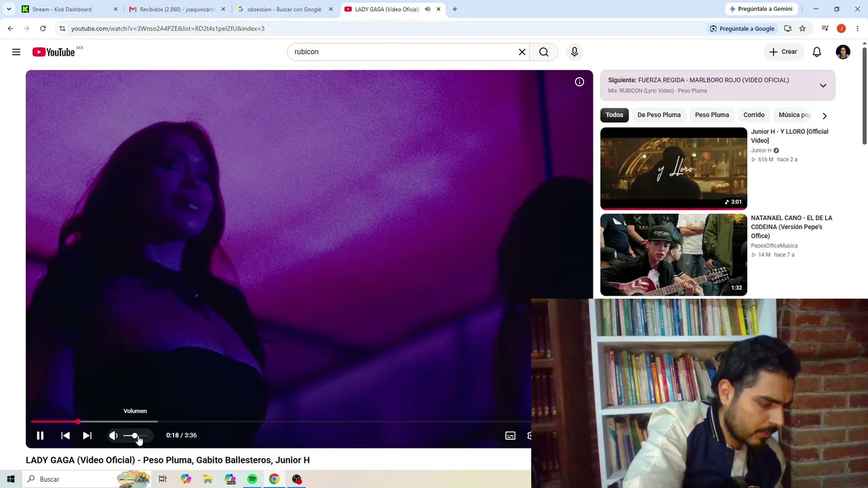Visit the PepesOfficeMusica channel
Image resolution: width=868 pixels, height=488 pixels.
pos(774,246)
